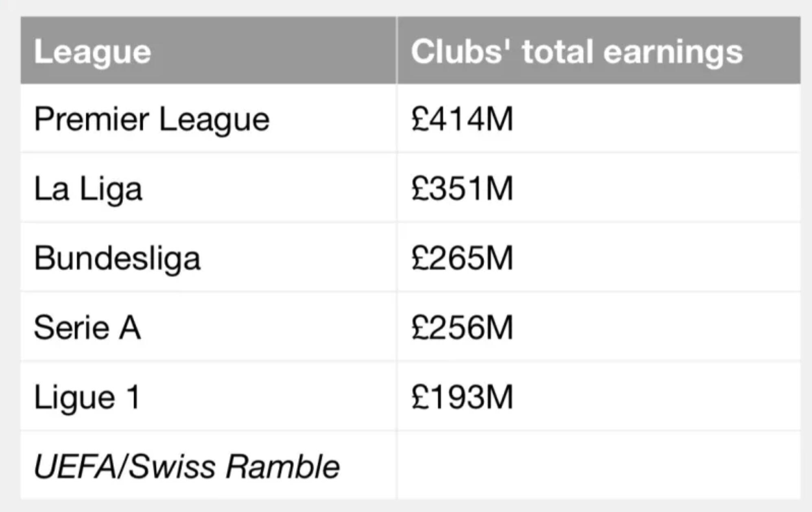812x512 pixels.
Task: Click the word earnings in the header
Action: point(673,53)
